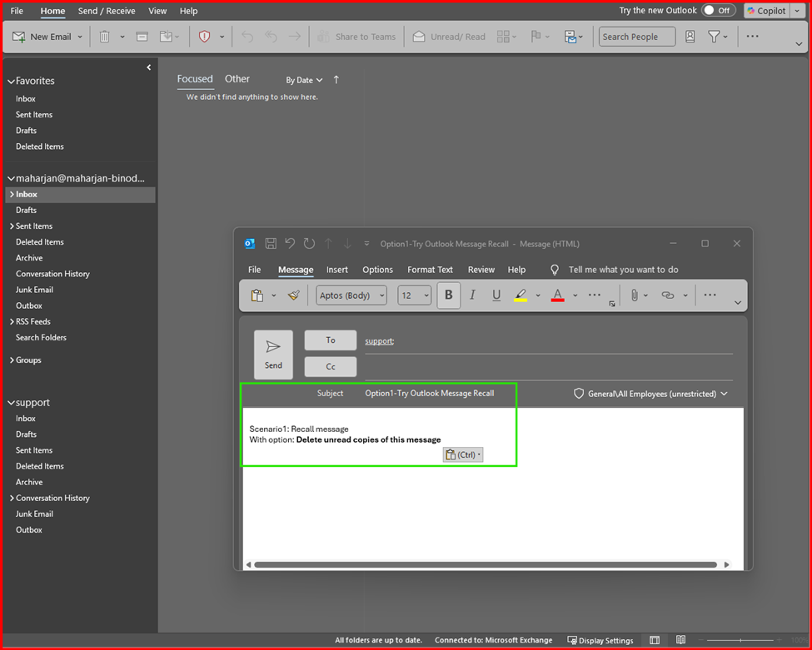This screenshot has width=812, height=650.
Task: Open the Insert tab in message window
Action: (337, 270)
